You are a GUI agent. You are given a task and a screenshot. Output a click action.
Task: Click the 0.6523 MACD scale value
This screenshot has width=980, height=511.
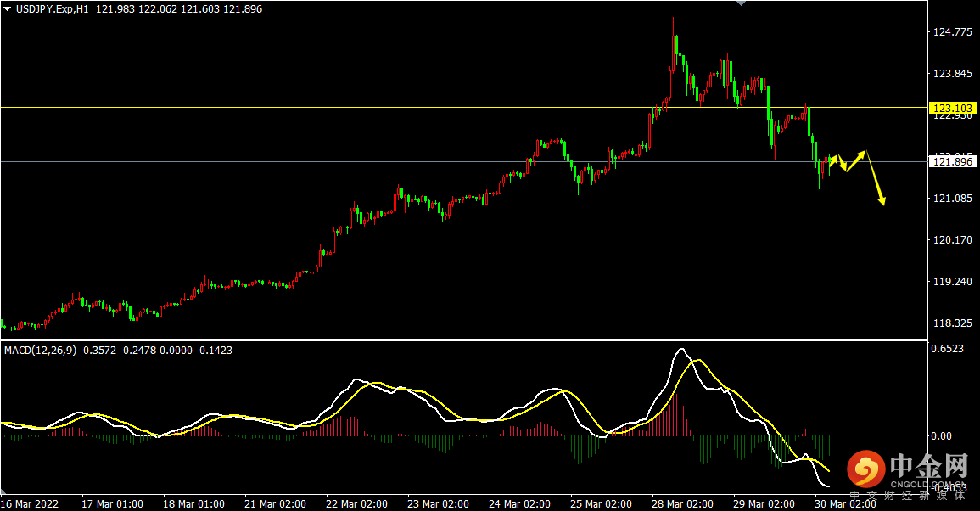pyautogui.click(x=948, y=349)
